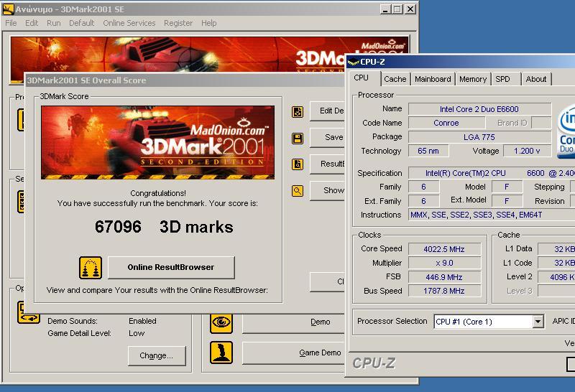Click the eye Demo icon
Screen dimensions: 575x392
click(x=221, y=322)
